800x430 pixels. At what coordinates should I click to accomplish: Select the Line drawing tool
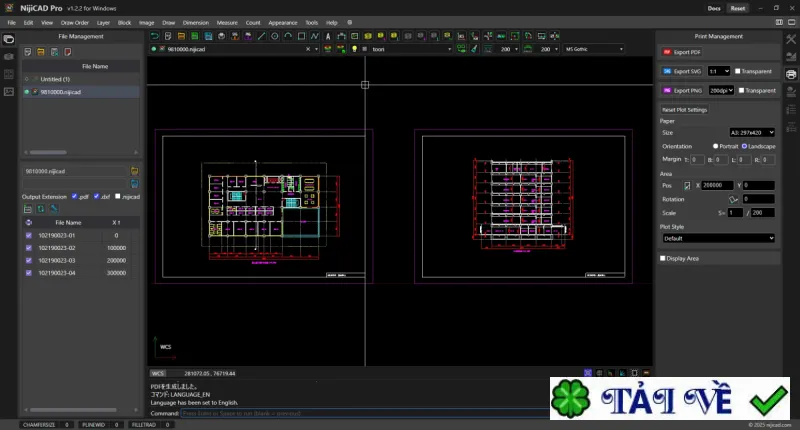tap(261, 36)
